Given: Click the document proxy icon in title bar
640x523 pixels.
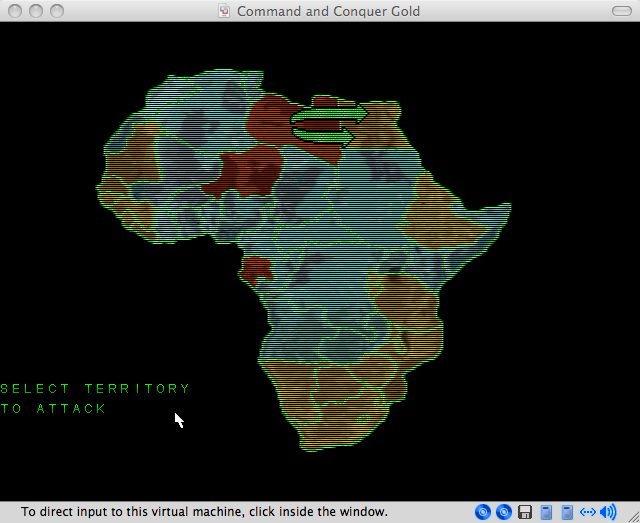Looking at the screenshot, I should [x=224, y=11].
